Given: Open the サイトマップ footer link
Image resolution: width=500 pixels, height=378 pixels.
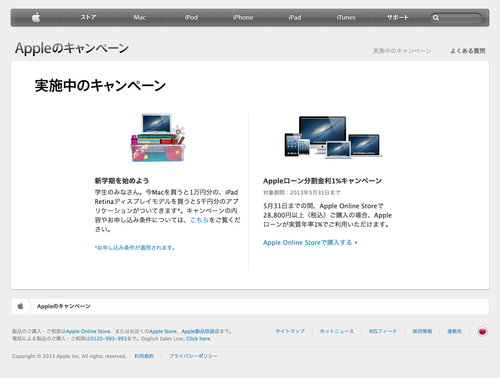Looking at the screenshot, I should [x=290, y=331].
